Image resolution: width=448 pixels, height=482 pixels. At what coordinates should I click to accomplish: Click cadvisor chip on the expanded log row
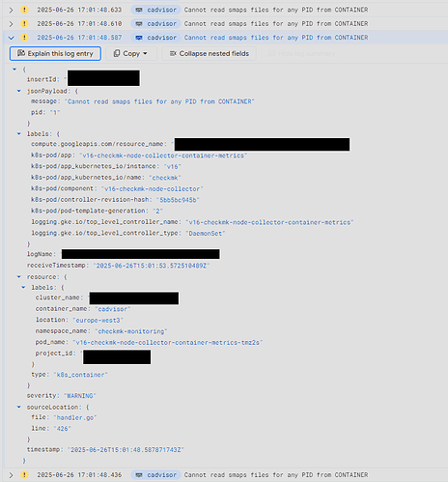pos(155,38)
